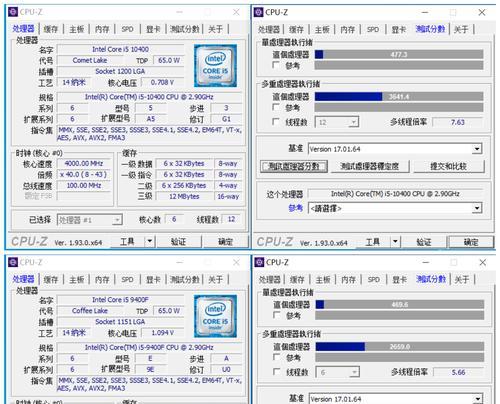Click 验证 in the 3641.4 benchmark window
The image size is (500, 404).
click(424, 242)
